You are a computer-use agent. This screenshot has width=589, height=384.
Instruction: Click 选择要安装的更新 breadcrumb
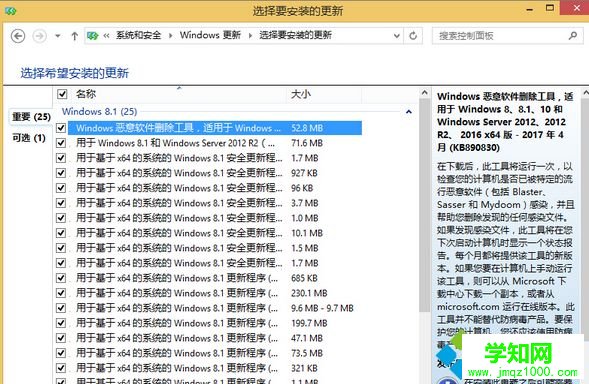coord(295,35)
